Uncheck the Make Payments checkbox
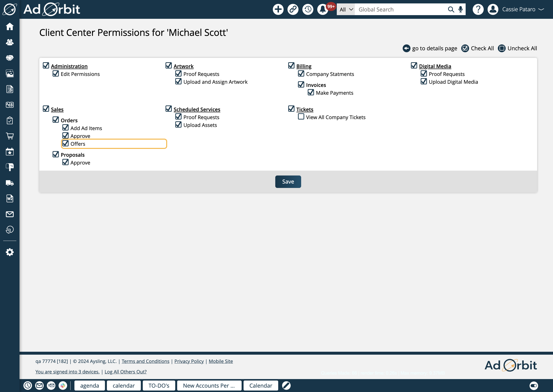 (311, 92)
